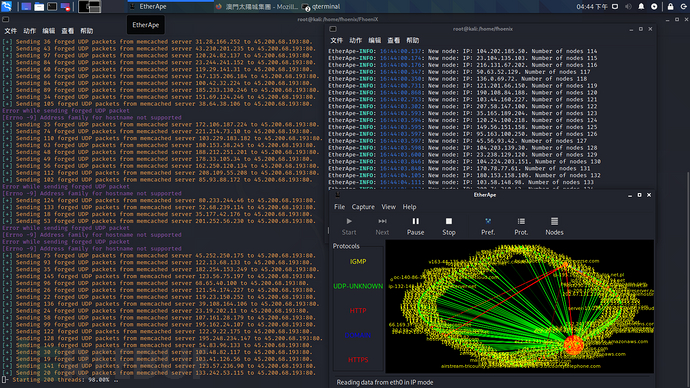The height and width of the screenshot is (388, 690).
Task: Click UDP-UNKNOWN in the Protocols legend
Action: pyautogui.click(x=358, y=286)
